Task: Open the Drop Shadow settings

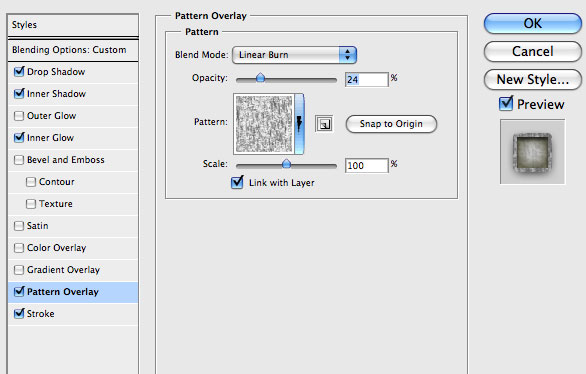Action: 56,72
